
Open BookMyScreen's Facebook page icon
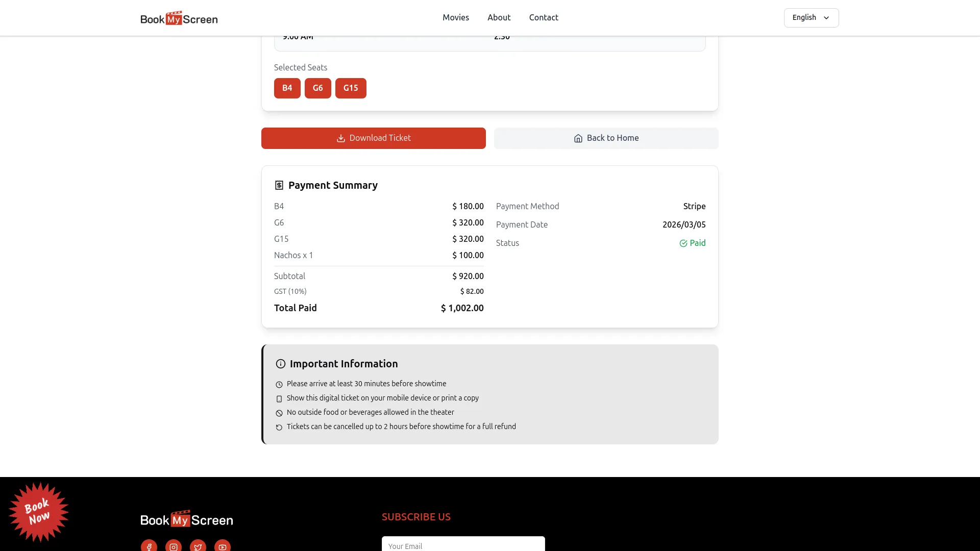149,546
